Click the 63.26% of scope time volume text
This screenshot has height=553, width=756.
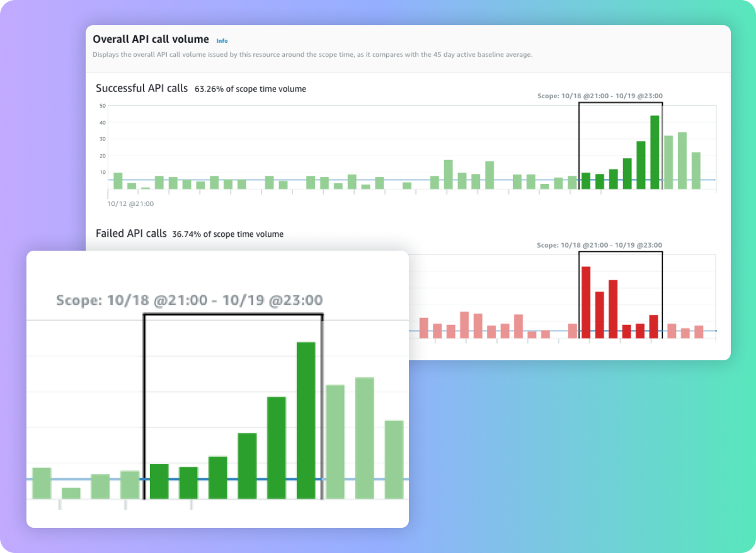(250, 89)
